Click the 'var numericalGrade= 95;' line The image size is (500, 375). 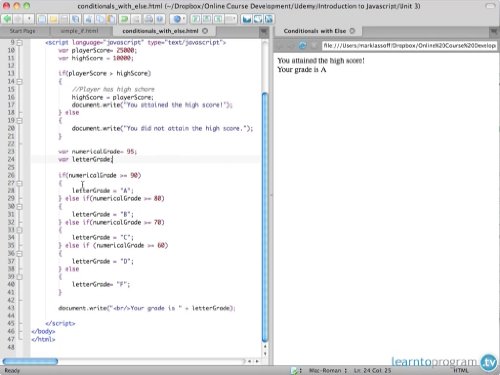point(98,151)
